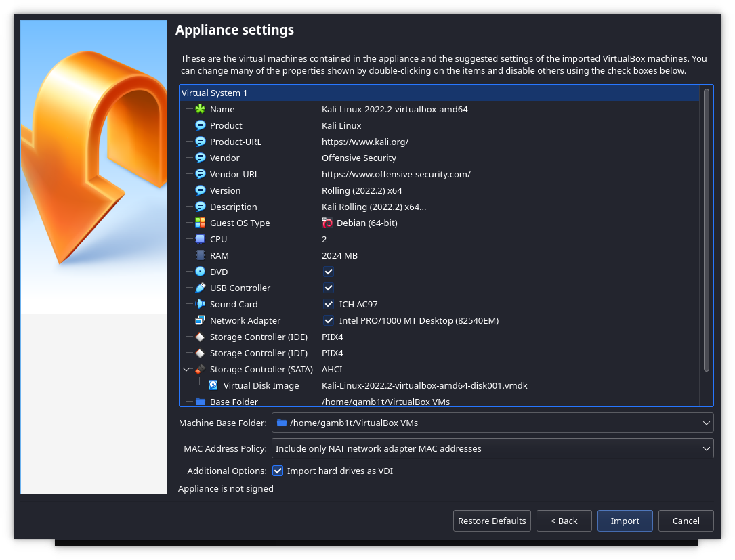Click the DVD disc icon

click(x=200, y=272)
